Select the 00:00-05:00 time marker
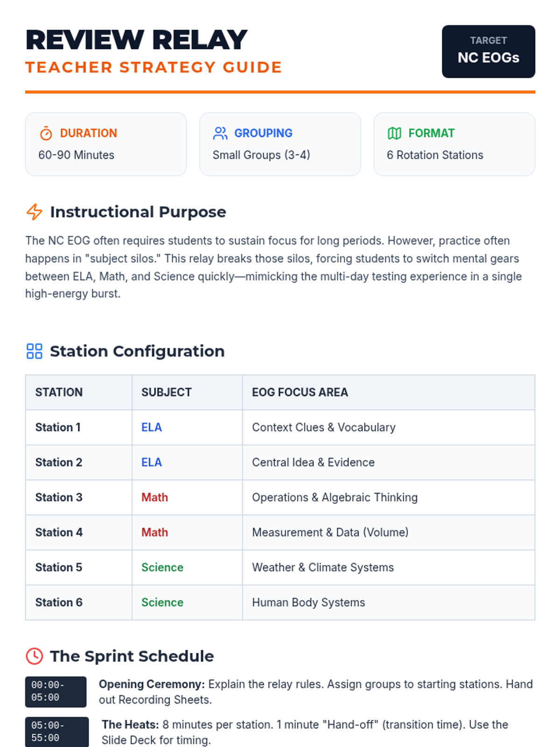Image resolution: width=560 pixels, height=747 pixels. [x=56, y=691]
